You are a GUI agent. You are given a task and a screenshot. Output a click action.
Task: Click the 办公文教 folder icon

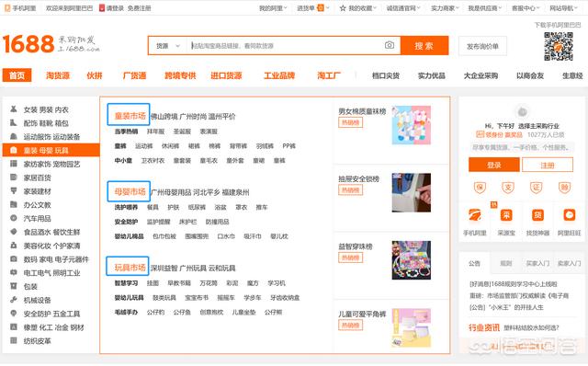[14, 204]
